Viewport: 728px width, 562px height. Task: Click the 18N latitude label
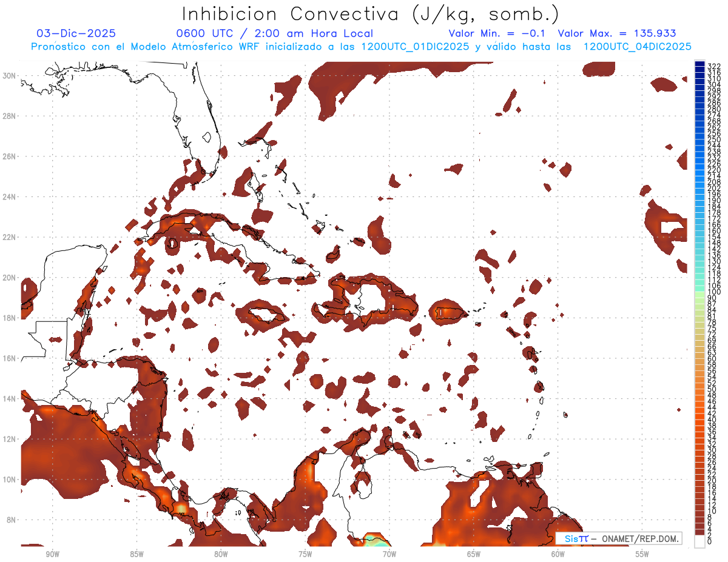[9, 318]
